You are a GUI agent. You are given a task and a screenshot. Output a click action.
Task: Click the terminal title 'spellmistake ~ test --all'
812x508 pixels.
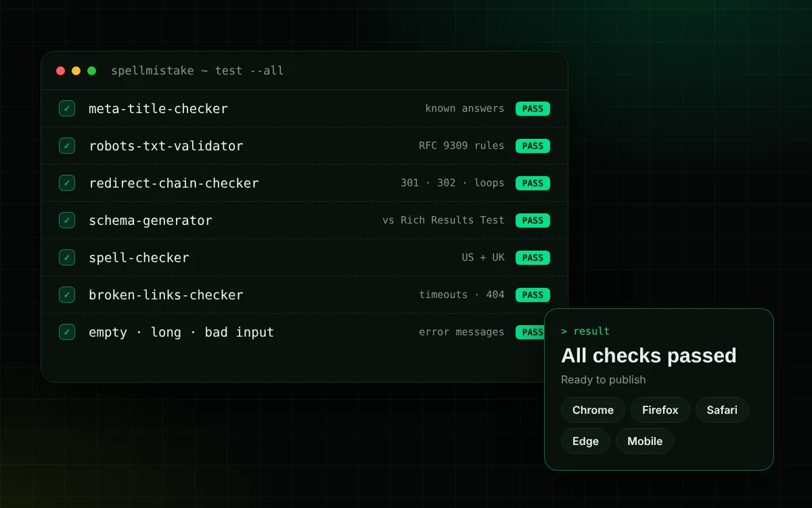coord(198,70)
